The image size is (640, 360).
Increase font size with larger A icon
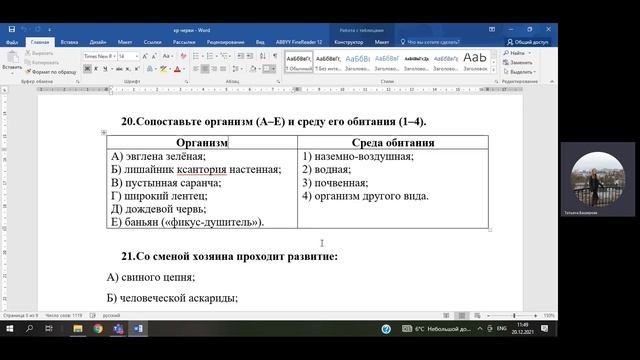145,56
